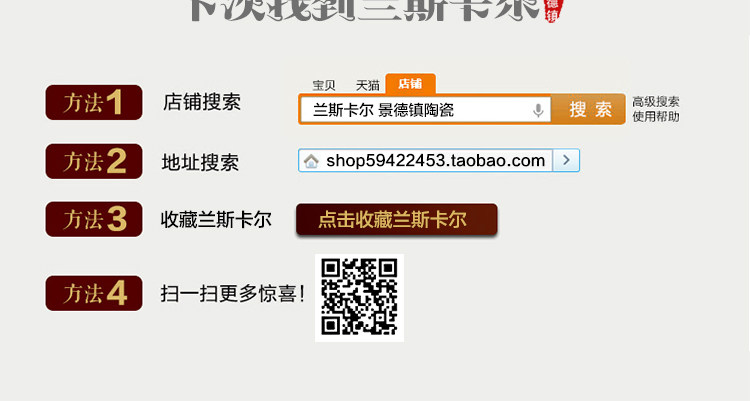Click the 店铺搜索 label
The image size is (750, 401).
[202, 102]
